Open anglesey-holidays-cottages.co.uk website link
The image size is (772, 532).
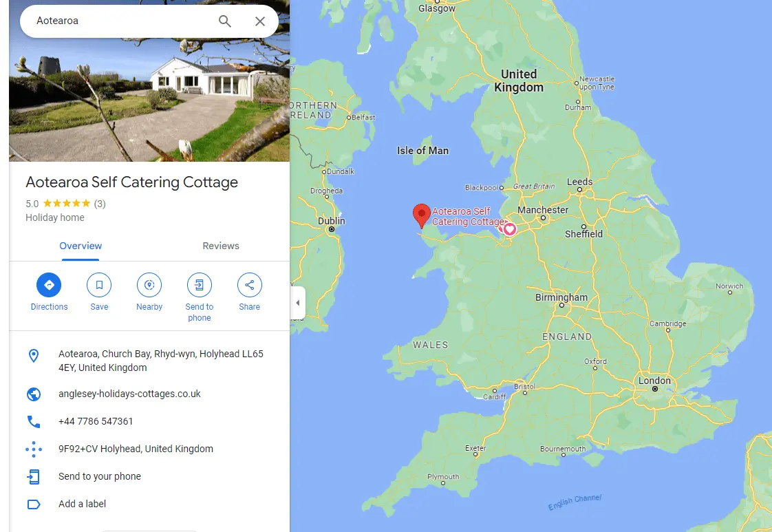[x=129, y=394]
